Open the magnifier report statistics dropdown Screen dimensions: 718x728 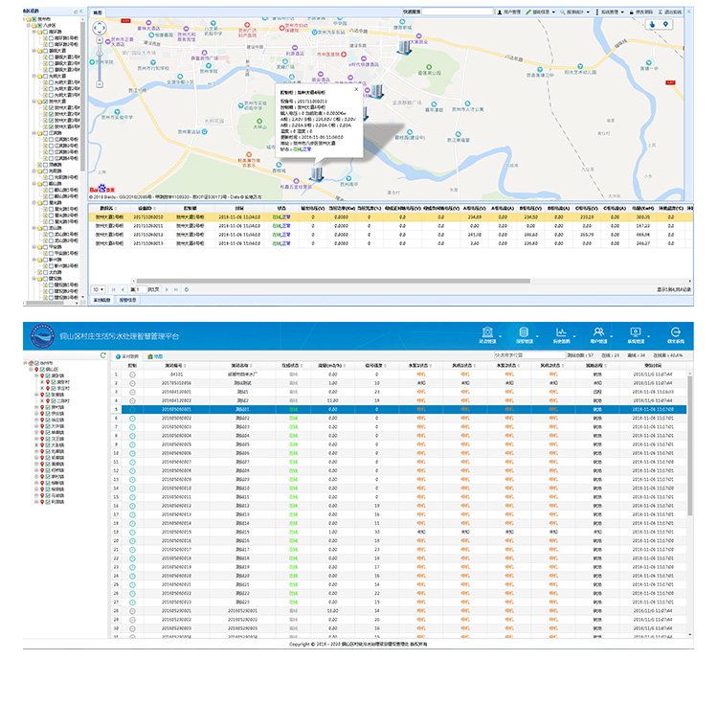point(575,12)
